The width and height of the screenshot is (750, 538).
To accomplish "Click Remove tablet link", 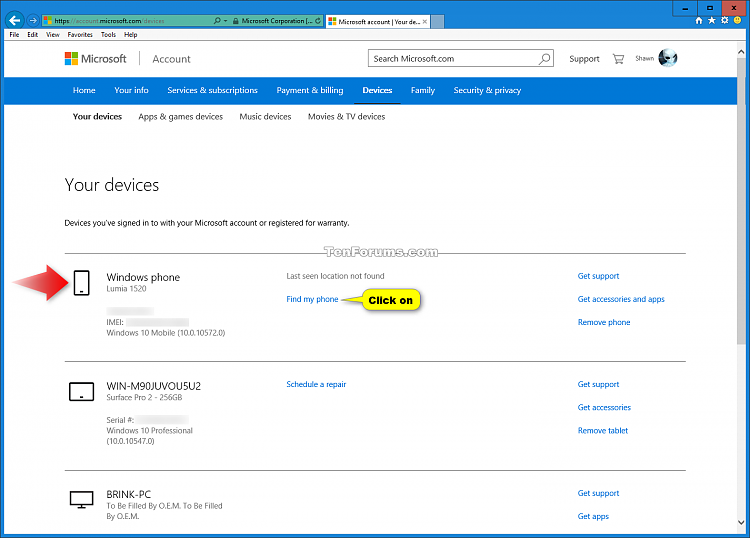I will coord(603,430).
